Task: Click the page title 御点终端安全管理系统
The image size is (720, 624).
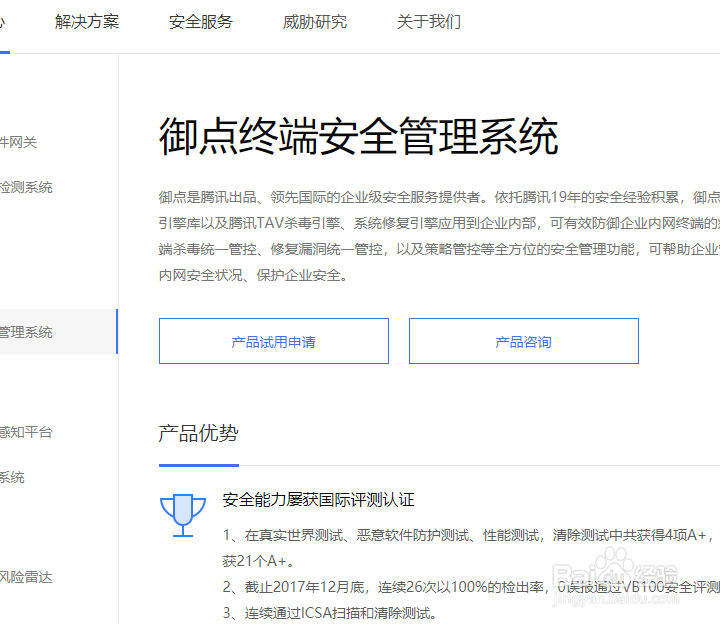Action: point(358,136)
